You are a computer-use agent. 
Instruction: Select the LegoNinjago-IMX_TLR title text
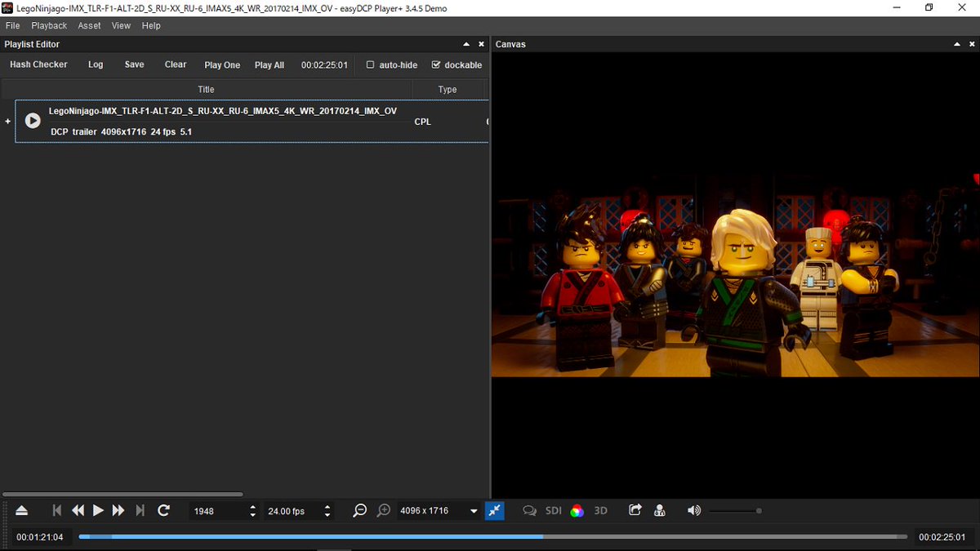coord(223,111)
